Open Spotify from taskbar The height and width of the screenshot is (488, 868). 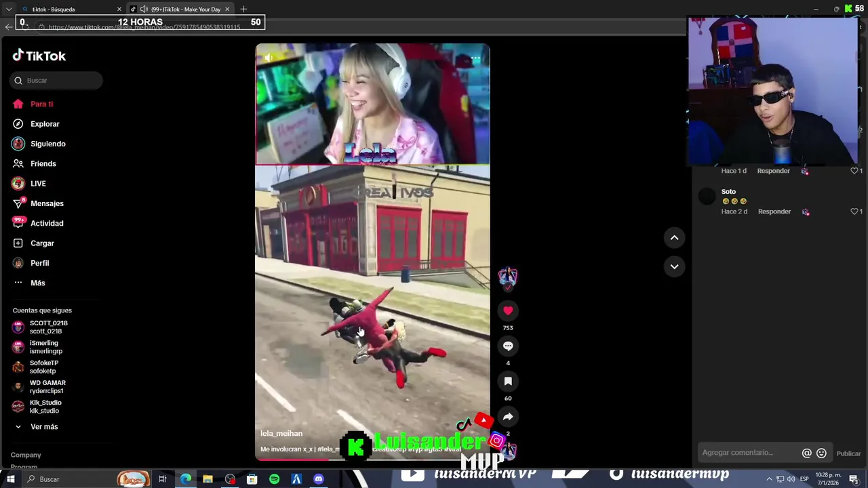click(x=274, y=479)
